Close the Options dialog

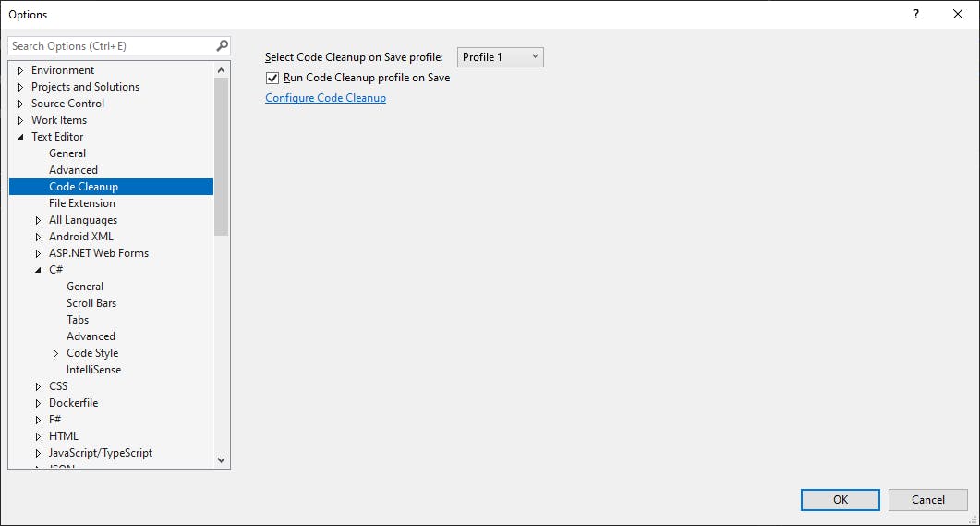[958, 14]
